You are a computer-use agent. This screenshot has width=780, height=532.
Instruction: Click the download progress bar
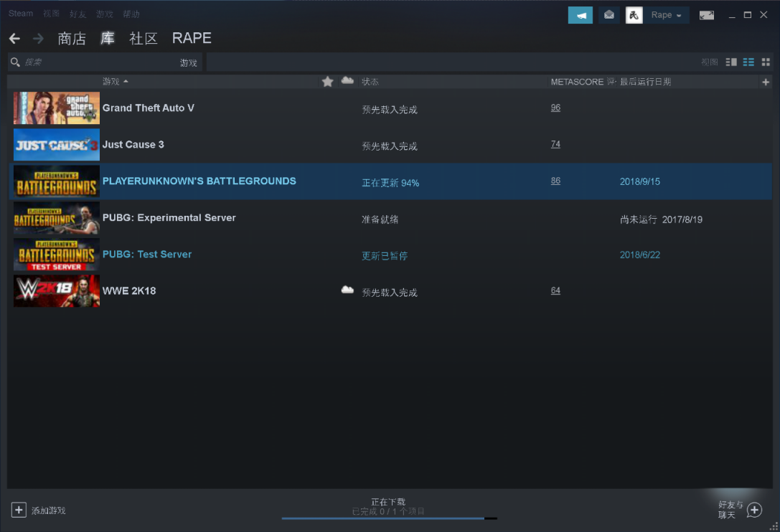point(389,518)
